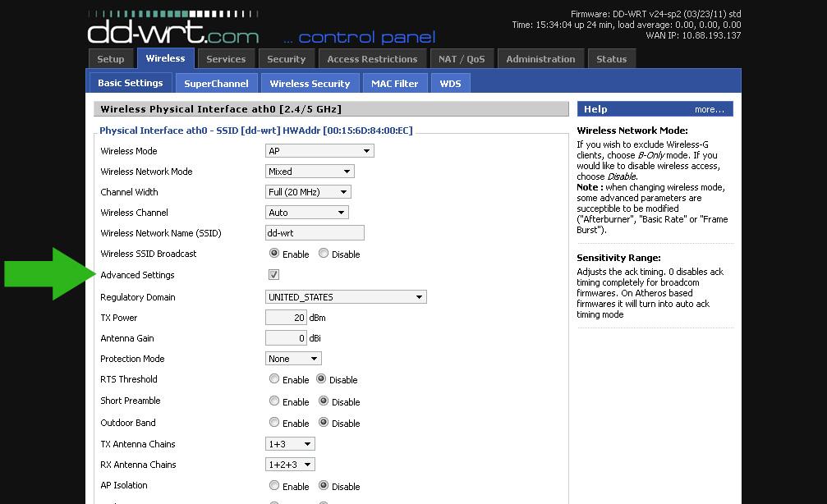The height and width of the screenshot is (504, 827).
Task: Toggle the Advanced Settings checkbox
Action: click(273, 275)
